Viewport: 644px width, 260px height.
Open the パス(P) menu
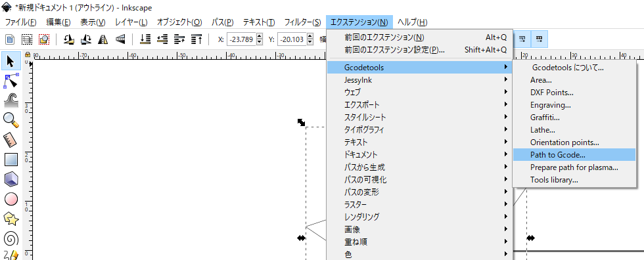222,22
